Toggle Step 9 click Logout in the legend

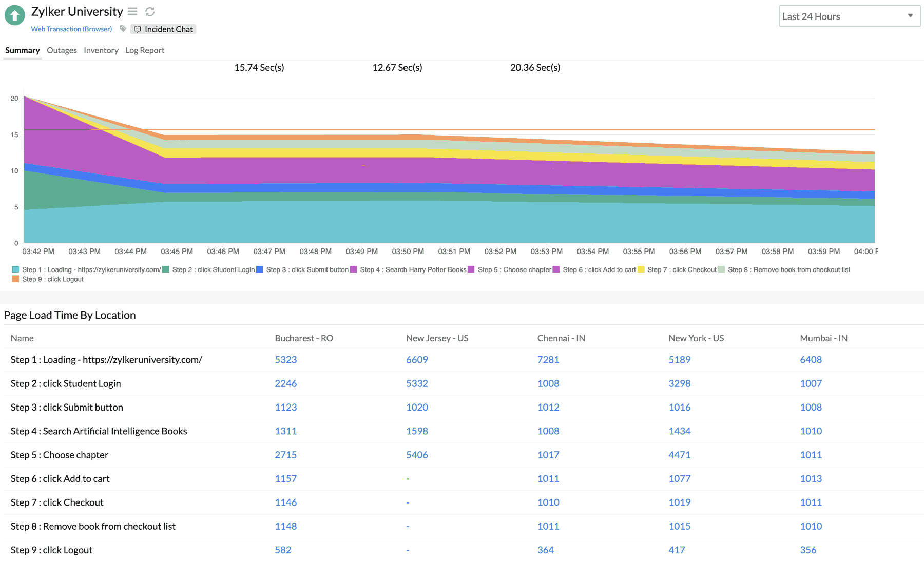coord(51,279)
